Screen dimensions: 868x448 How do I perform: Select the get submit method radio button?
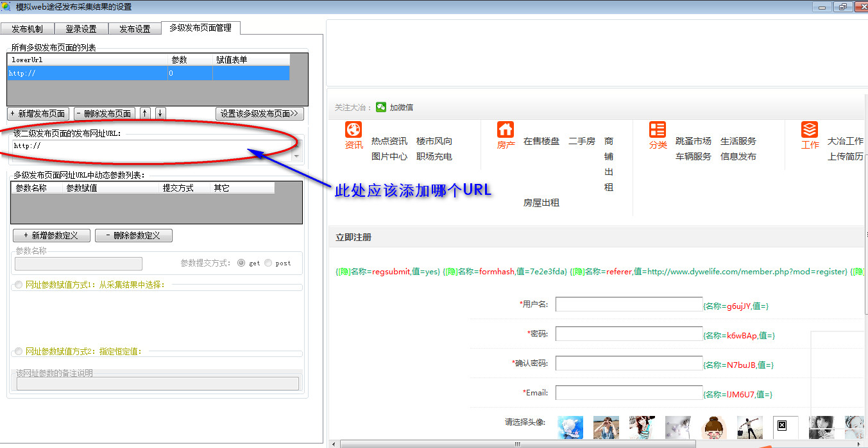(x=241, y=263)
